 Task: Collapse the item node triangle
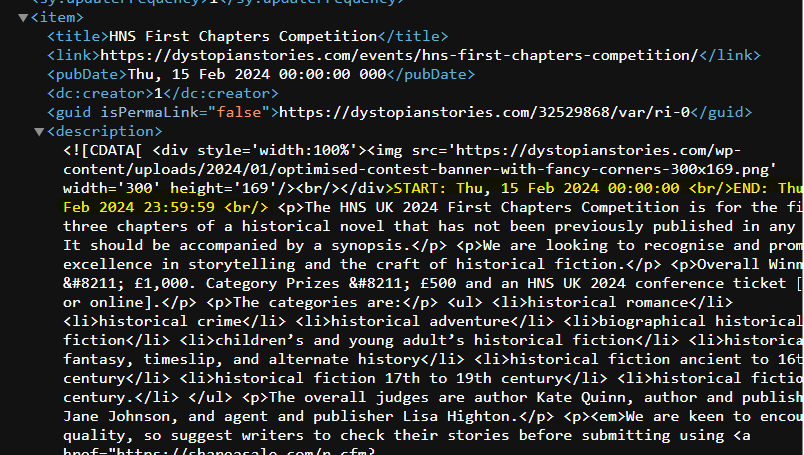pyautogui.click(x=23, y=18)
